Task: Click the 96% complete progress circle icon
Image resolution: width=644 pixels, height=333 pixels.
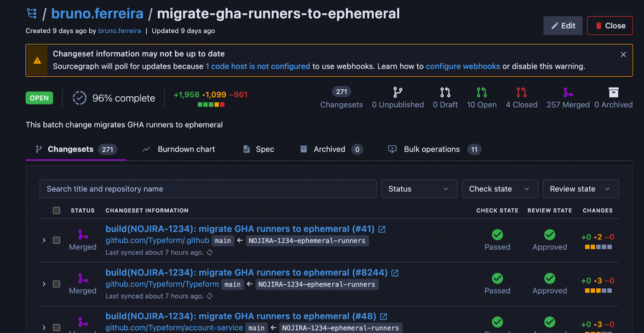Action: pyautogui.click(x=80, y=98)
